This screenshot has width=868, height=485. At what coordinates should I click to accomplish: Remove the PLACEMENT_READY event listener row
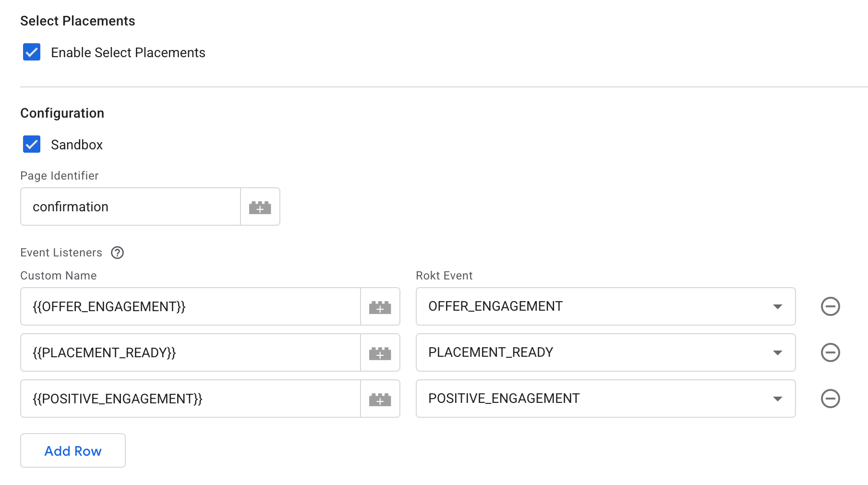830,352
